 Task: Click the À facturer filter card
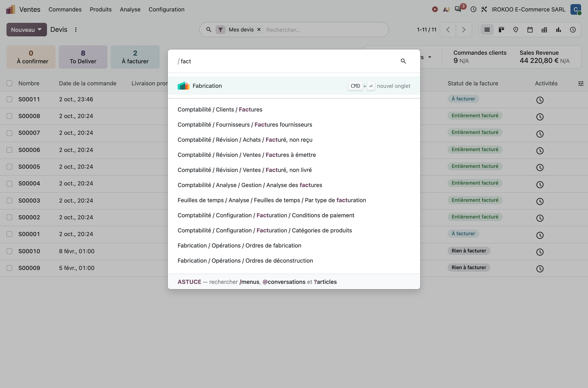(135, 57)
